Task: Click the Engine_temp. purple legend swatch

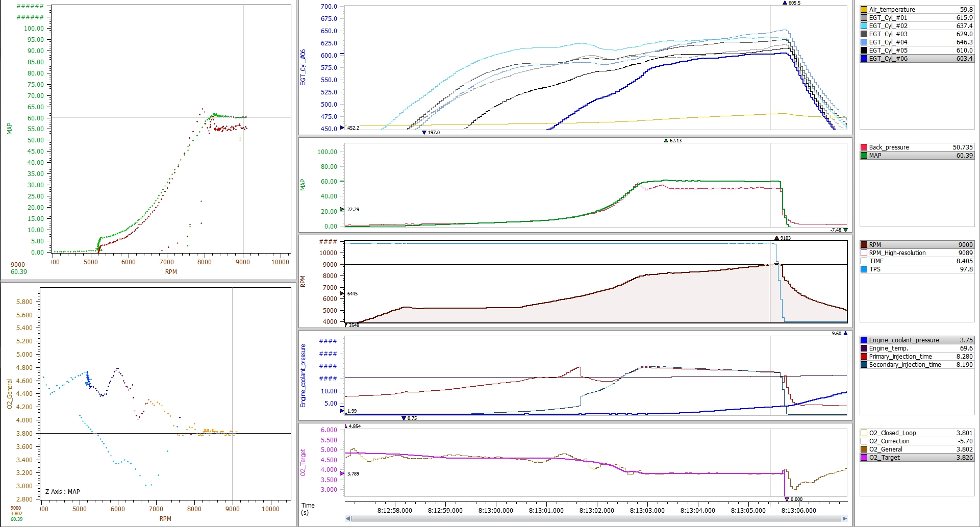Action: click(864, 348)
